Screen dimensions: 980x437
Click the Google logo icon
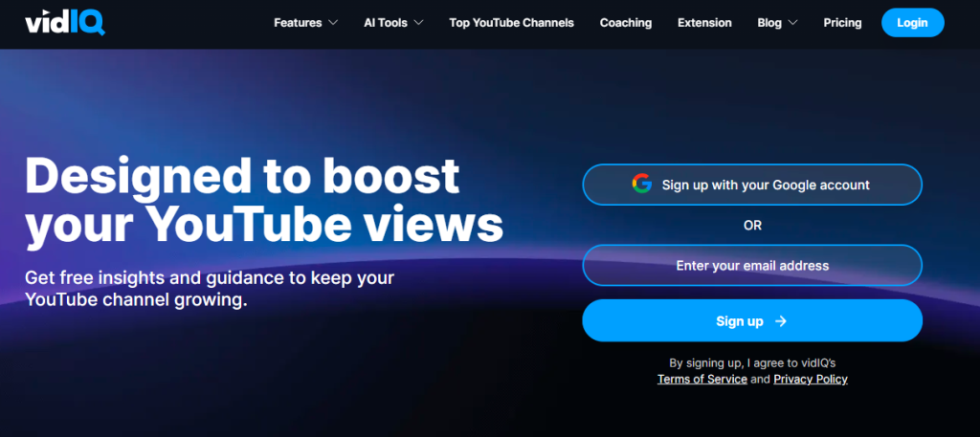[x=642, y=185]
